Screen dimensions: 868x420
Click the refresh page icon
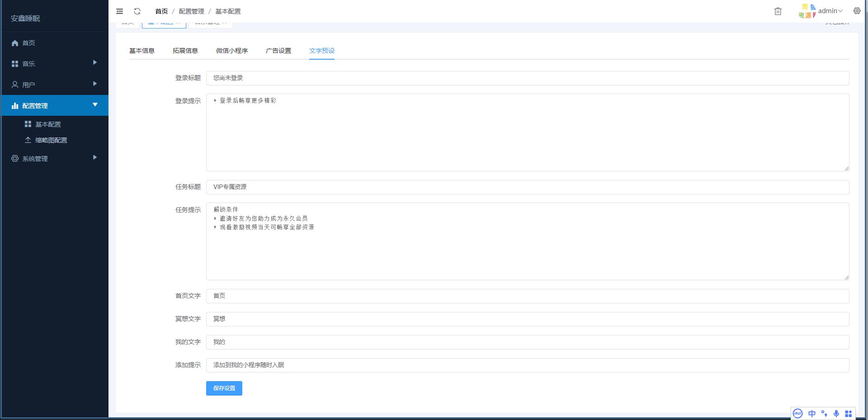[x=137, y=11]
